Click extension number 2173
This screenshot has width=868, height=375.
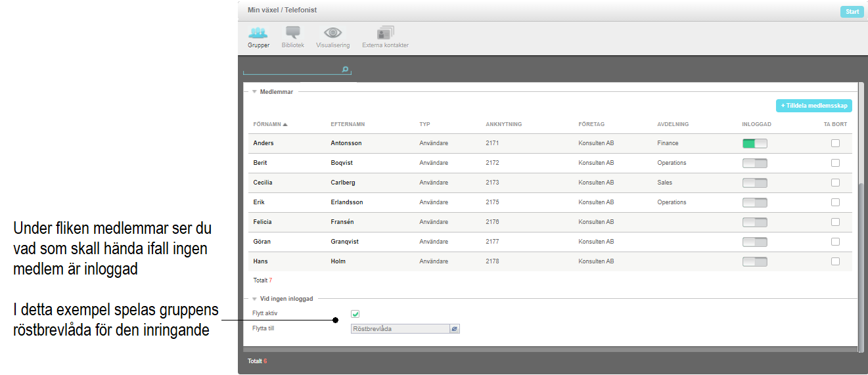click(x=492, y=183)
